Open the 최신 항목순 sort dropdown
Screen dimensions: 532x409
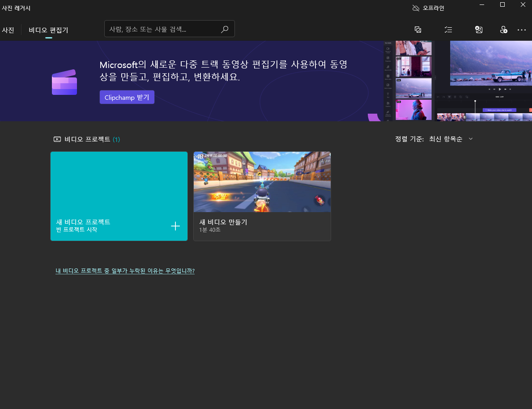pos(451,139)
